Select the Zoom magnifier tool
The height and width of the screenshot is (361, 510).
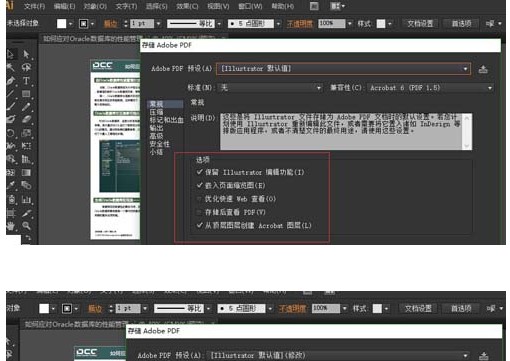coord(26,226)
